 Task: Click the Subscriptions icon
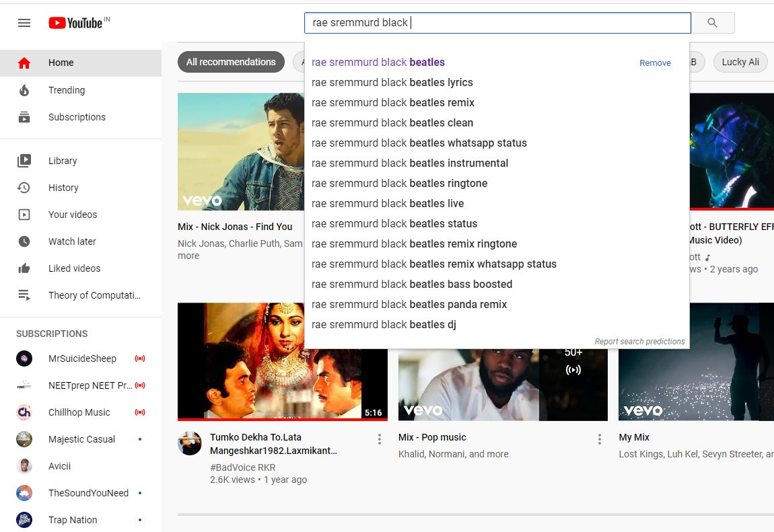click(x=24, y=117)
